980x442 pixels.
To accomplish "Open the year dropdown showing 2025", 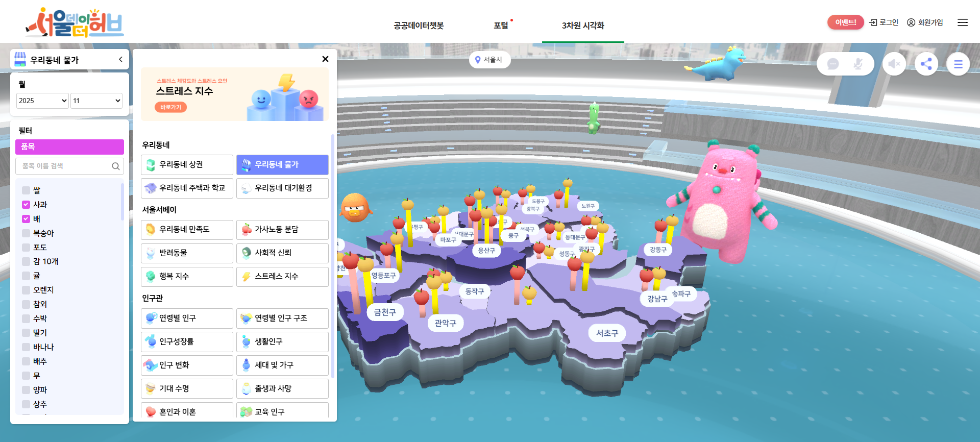I will click(42, 101).
